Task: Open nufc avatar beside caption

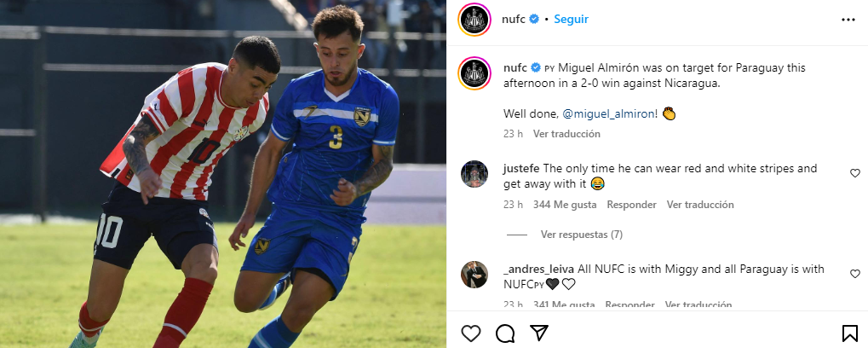Action: pos(474,73)
